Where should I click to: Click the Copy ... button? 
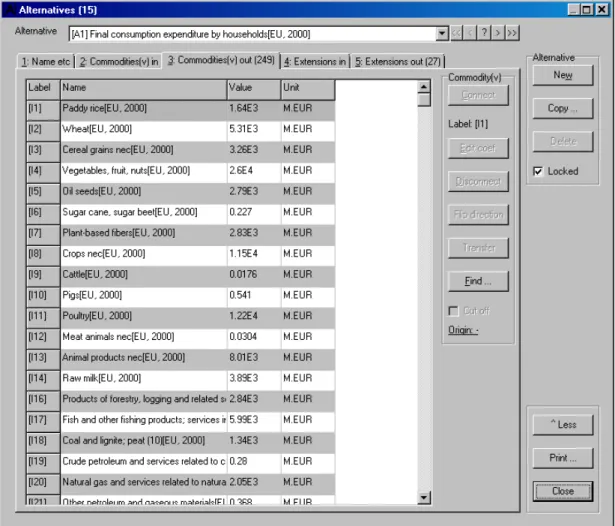click(x=562, y=108)
